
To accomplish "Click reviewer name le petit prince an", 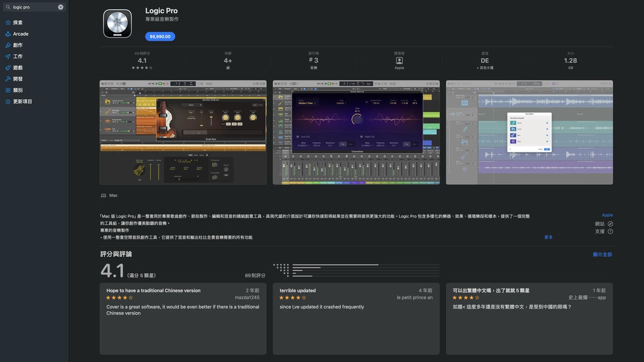I will click(x=415, y=298).
